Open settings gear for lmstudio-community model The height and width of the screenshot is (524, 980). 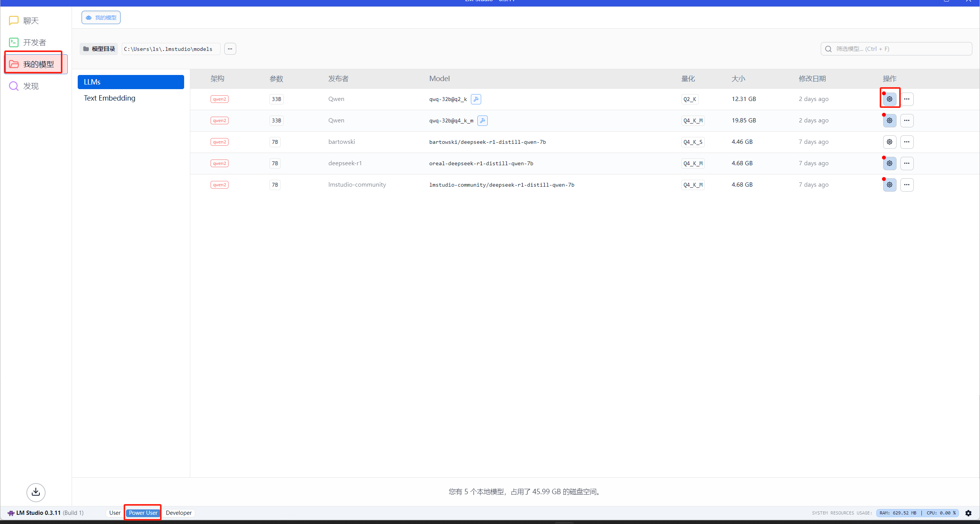click(890, 185)
